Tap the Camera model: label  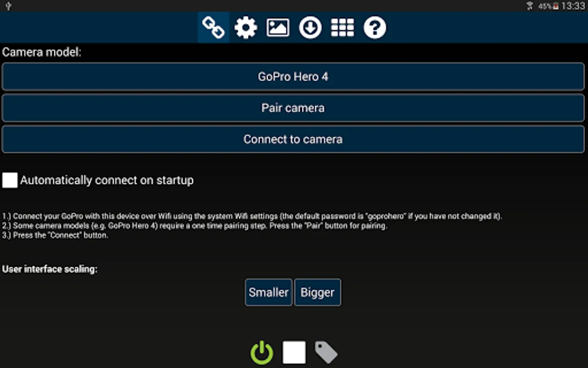click(x=42, y=52)
